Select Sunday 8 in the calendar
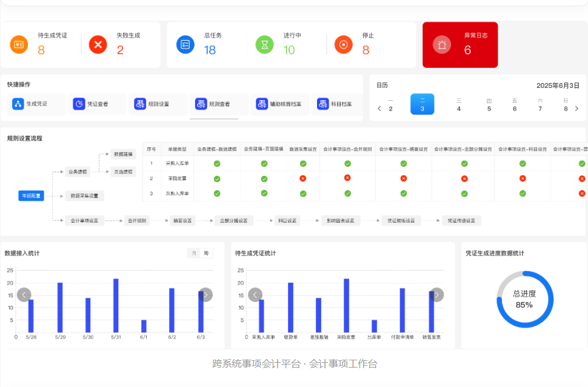Image resolution: width=588 pixels, height=387 pixels. pyautogui.click(x=566, y=105)
